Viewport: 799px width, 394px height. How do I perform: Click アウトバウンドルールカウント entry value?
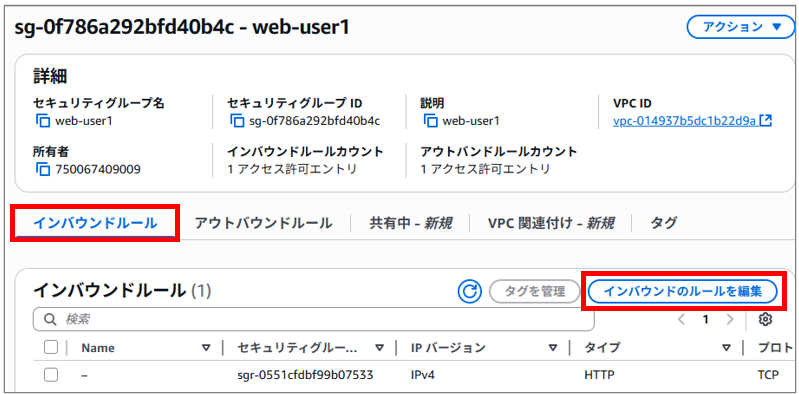485,169
